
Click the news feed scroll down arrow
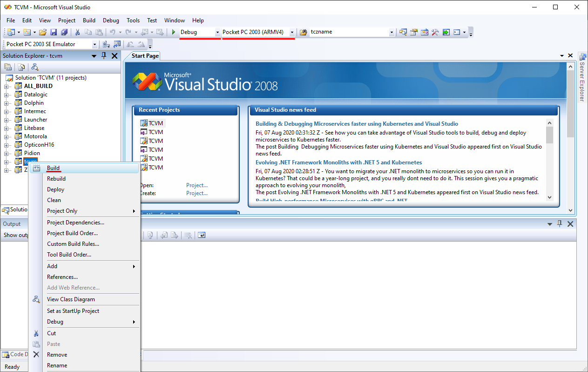[x=550, y=197]
